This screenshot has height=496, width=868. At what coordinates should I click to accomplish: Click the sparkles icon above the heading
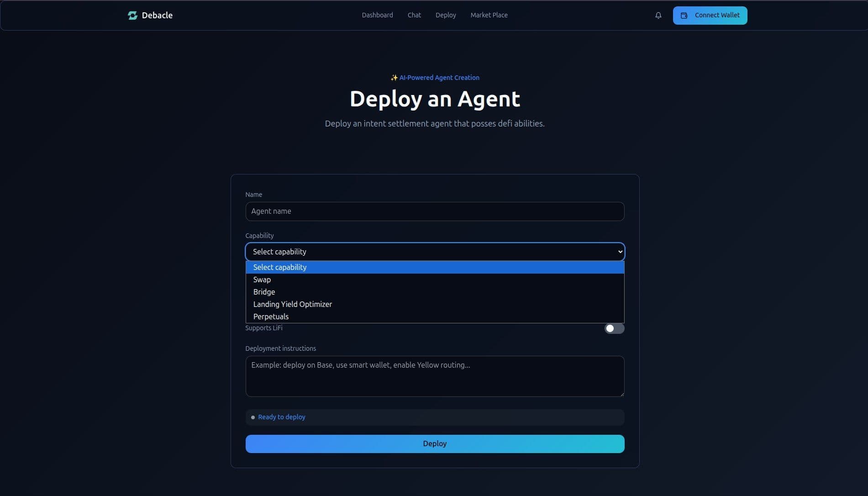tap(394, 78)
